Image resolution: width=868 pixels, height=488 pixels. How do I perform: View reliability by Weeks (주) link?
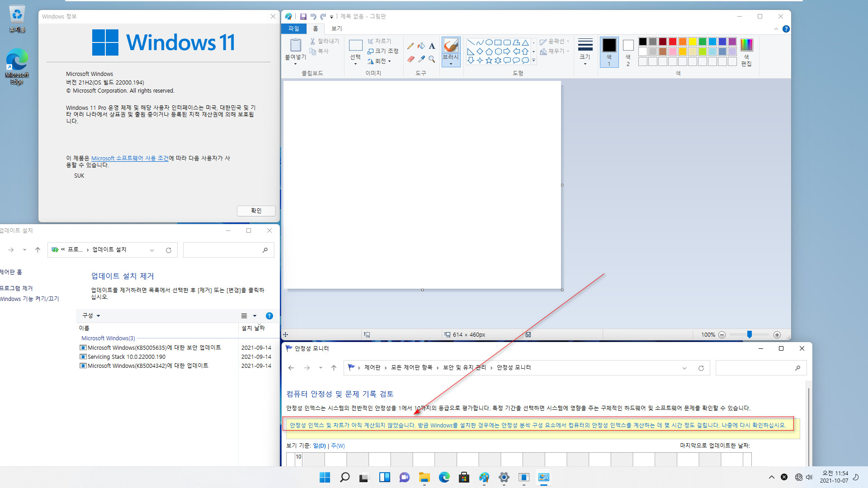(338, 446)
